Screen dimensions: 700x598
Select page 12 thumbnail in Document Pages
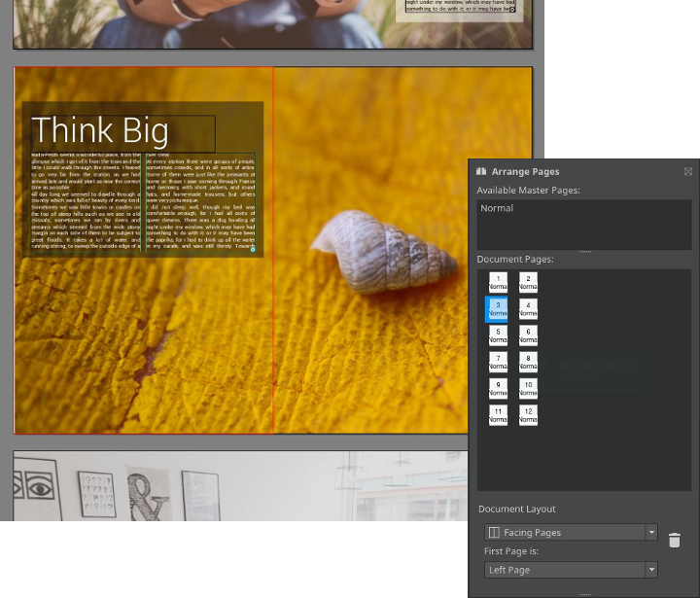coord(528,415)
